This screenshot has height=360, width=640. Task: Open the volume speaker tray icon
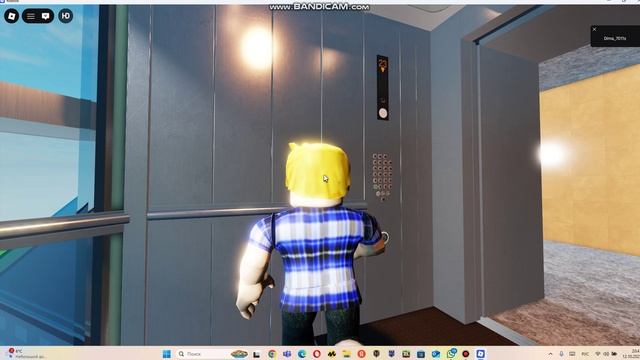tap(606, 354)
